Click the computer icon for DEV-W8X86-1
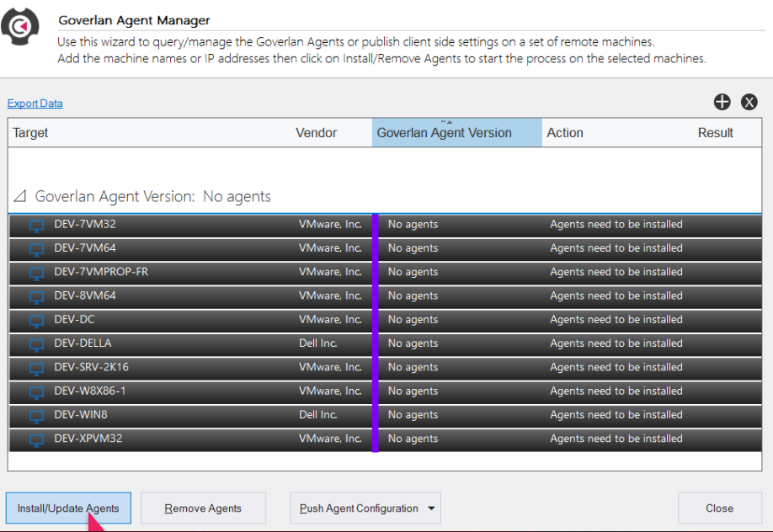This screenshot has width=773, height=532. point(36,393)
